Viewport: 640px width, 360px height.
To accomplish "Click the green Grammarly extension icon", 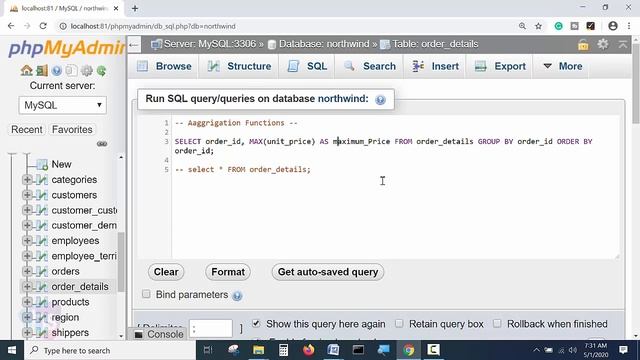I will click(x=558, y=26).
